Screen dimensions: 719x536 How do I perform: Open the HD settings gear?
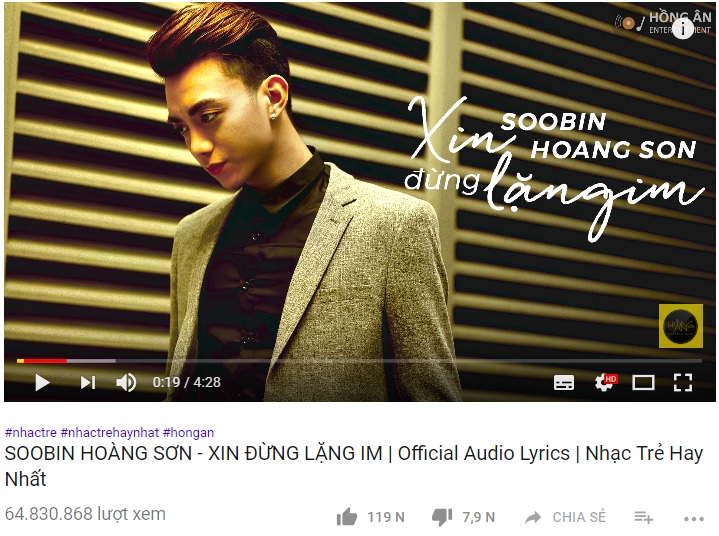click(x=605, y=382)
